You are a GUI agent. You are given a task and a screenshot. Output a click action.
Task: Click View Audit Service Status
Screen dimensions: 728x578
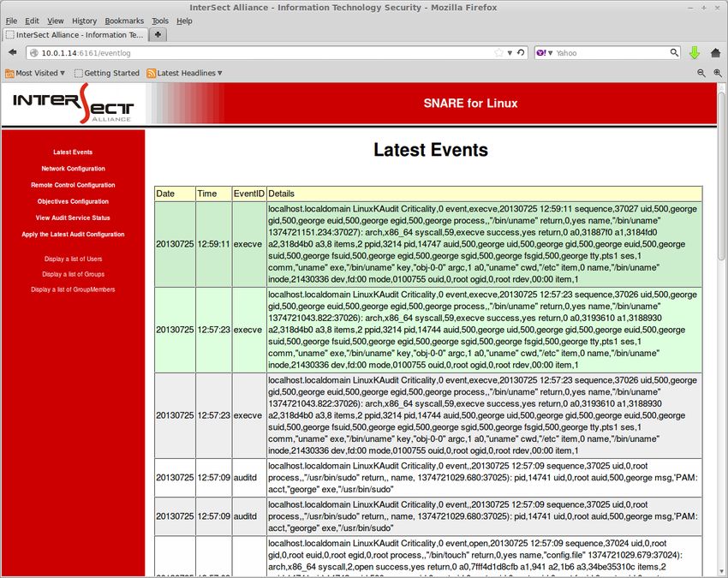pyautogui.click(x=73, y=217)
